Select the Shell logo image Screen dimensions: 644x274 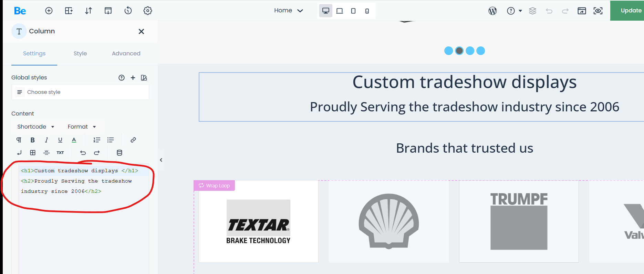(x=388, y=222)
